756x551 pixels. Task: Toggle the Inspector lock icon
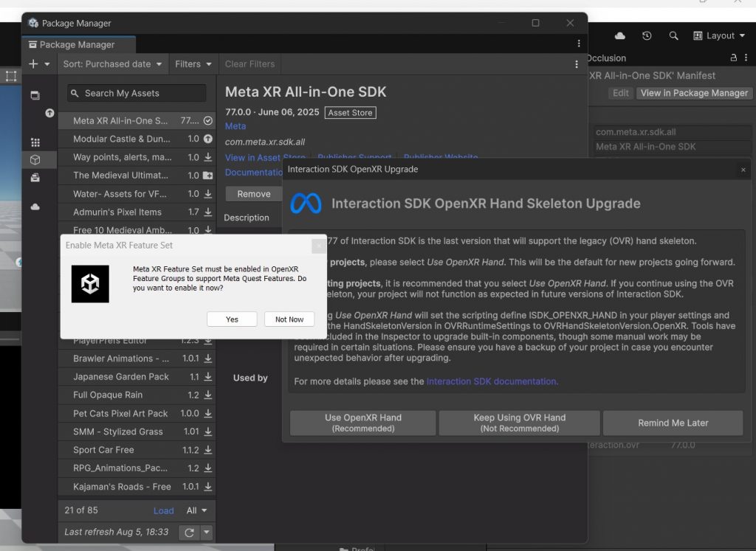pos(733,58)
